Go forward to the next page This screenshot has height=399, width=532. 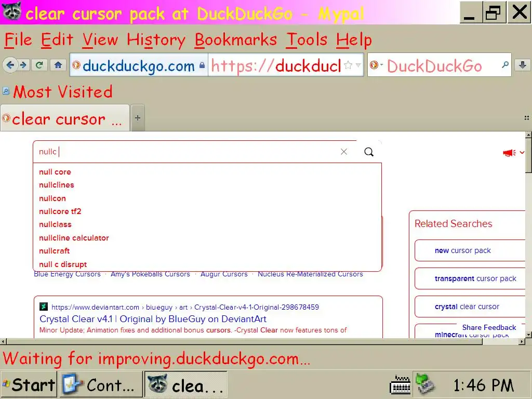tap(23, 65)
